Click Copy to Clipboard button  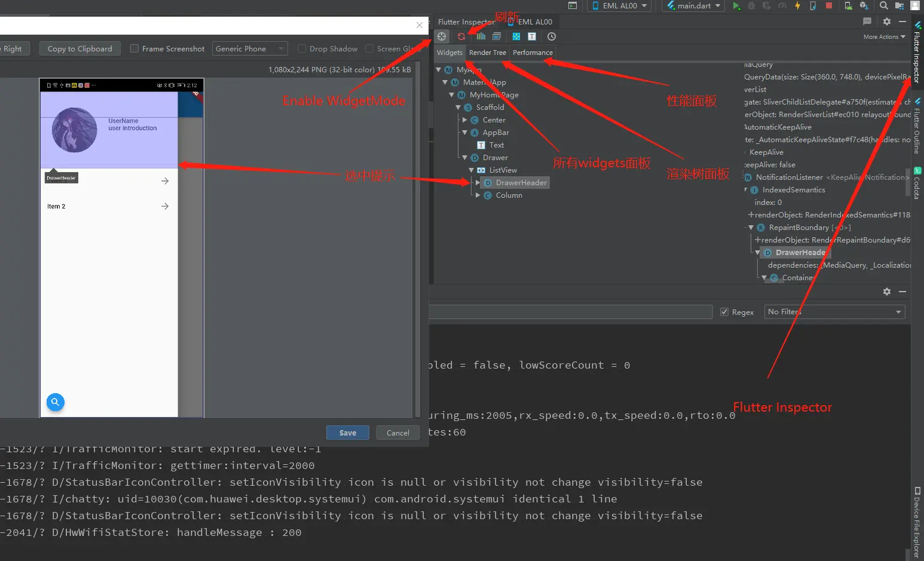(80, 49)
